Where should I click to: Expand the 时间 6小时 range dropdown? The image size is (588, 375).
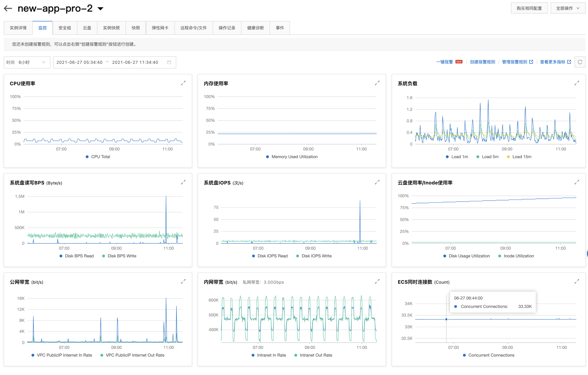pyautogui.click(x=27, y=62)
